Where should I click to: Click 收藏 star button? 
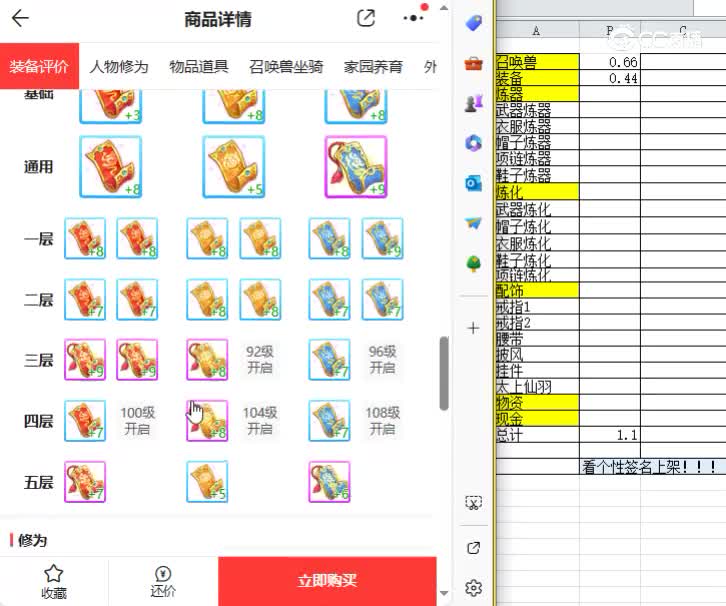tap(54, 581)
